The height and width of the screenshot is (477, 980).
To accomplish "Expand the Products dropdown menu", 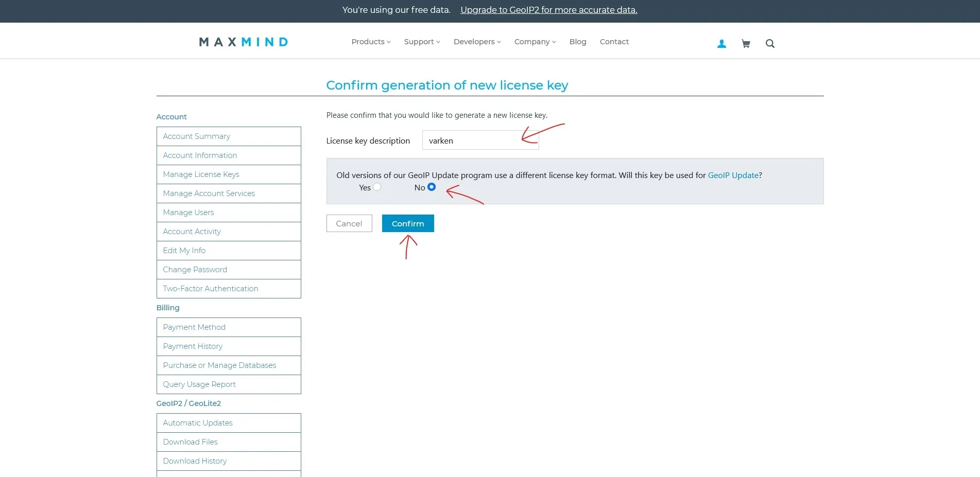I will [370, 42].
